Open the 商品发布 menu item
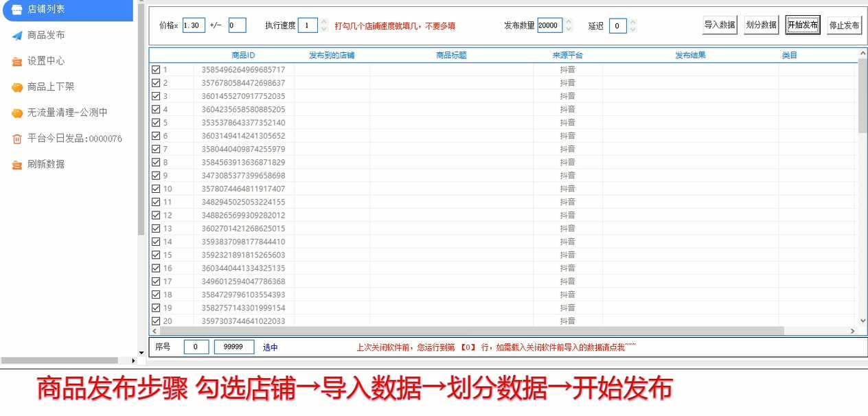The height and width of the screenshot is (416, 868). pos(46,35)
